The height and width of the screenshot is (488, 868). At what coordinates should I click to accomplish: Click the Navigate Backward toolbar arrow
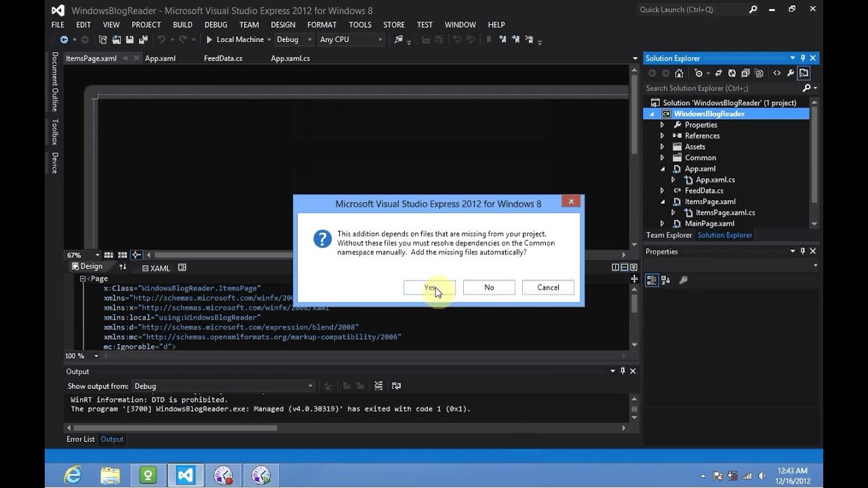coord(64,40)
